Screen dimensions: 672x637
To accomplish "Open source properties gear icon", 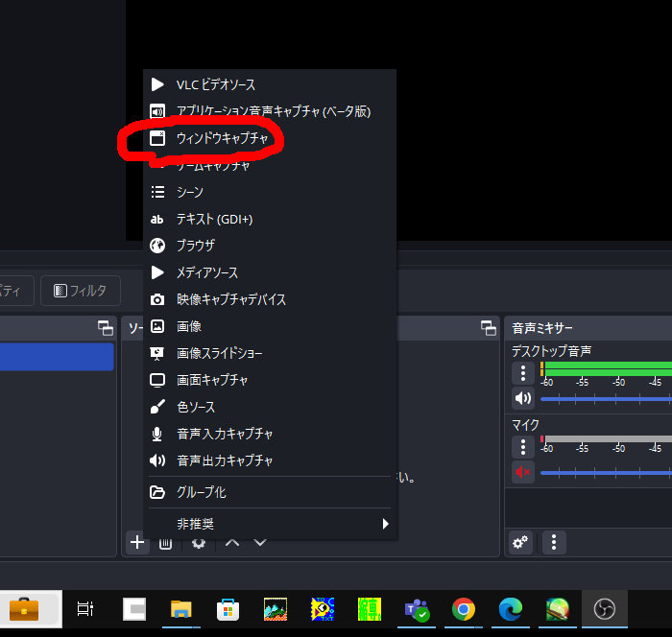I will [x=199, y=543].
